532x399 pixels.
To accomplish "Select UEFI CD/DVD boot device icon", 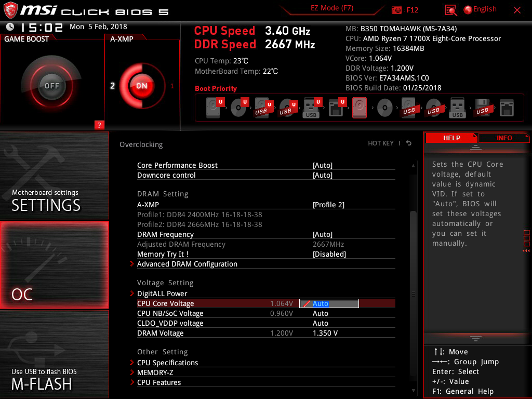I will [240, 108].
